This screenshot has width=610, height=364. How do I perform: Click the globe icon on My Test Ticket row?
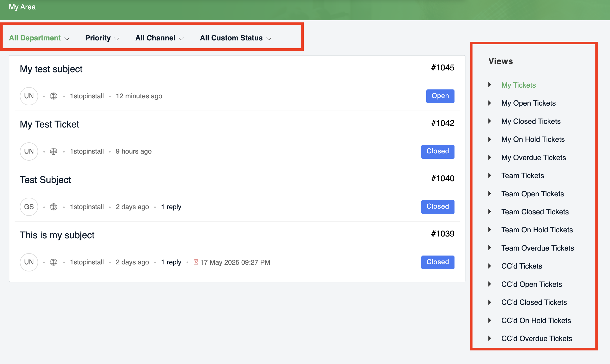click(53, 151)
